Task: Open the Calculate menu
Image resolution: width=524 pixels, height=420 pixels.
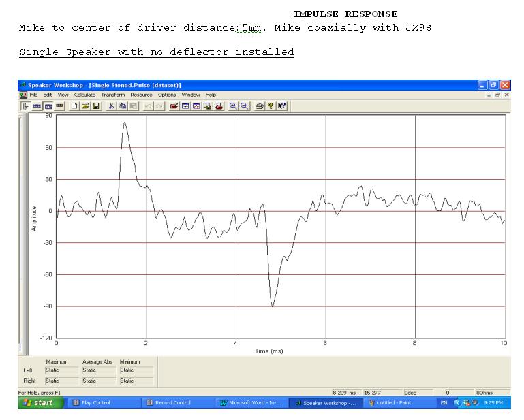Action: [84, 95]
